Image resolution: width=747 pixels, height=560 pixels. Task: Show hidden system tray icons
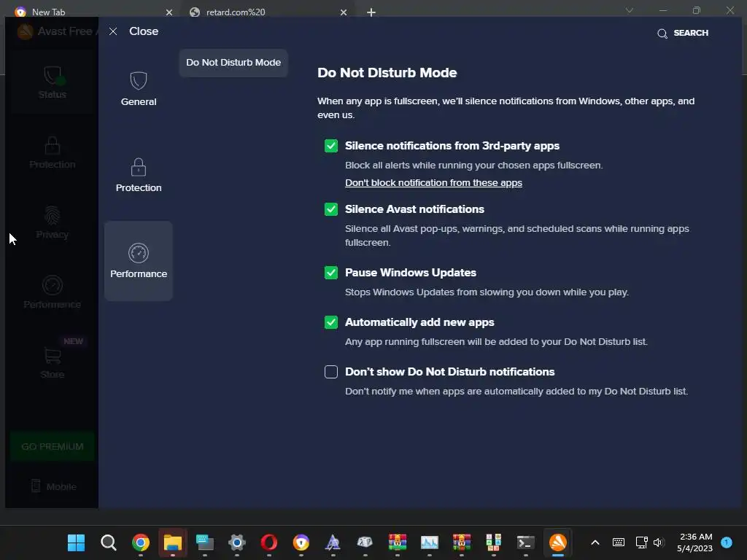(595, 542)
